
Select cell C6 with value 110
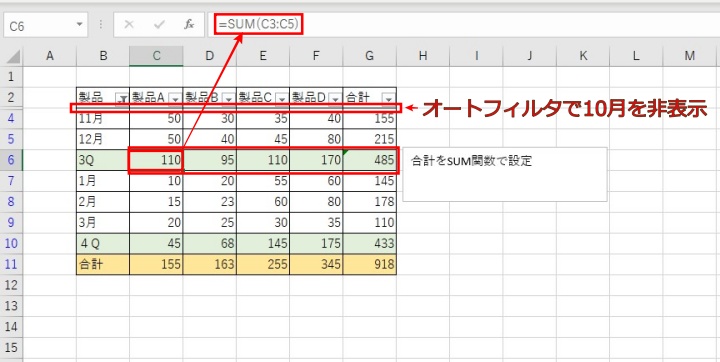[156, 160]
